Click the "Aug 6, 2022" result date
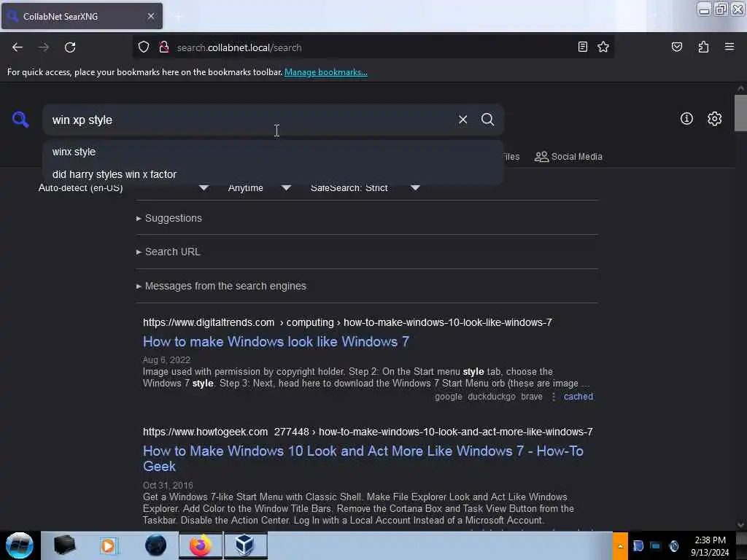This screenshot has width=747, height=560. [166, 360]
